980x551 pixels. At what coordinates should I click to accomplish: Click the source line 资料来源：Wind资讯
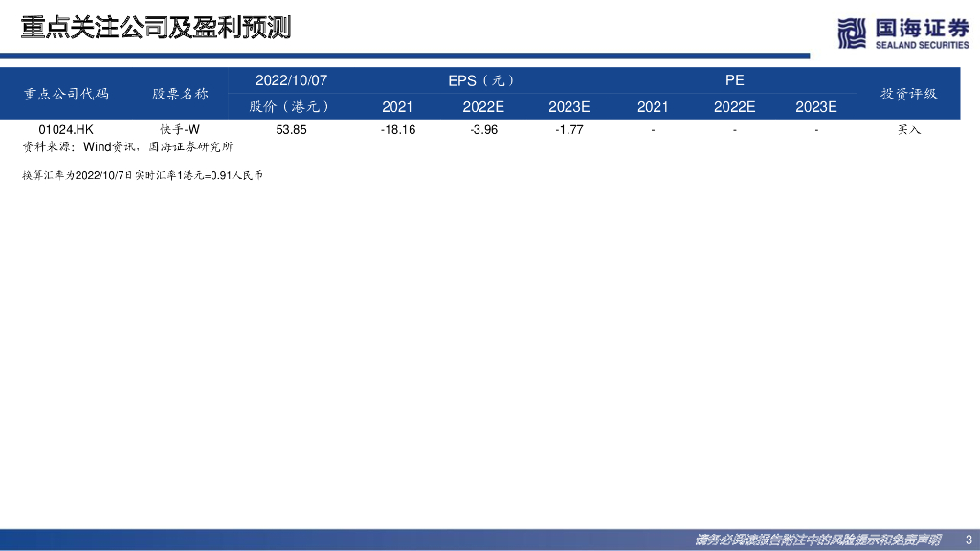pyautogui.click(x=127, y=146)
